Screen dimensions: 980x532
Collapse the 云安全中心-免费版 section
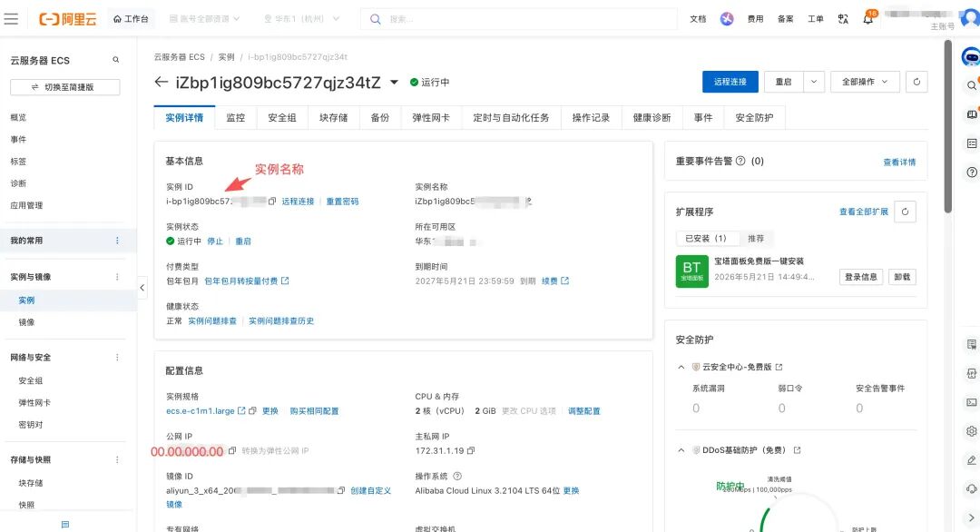click(681, 368)
